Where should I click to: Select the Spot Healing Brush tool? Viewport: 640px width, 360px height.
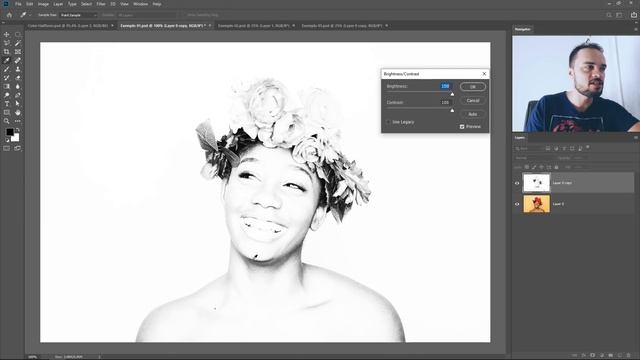[x=18, y=60]
